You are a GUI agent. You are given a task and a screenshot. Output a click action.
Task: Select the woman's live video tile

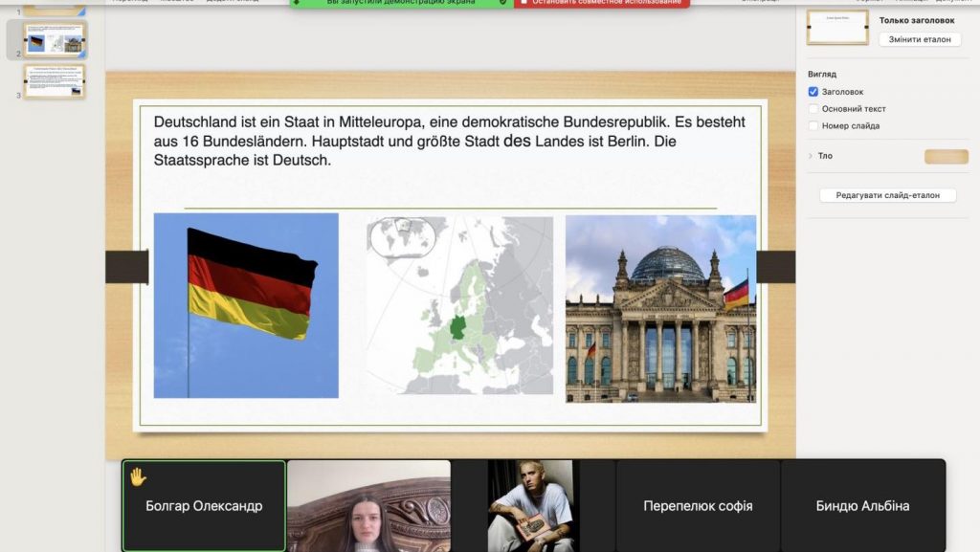(368, 506)
